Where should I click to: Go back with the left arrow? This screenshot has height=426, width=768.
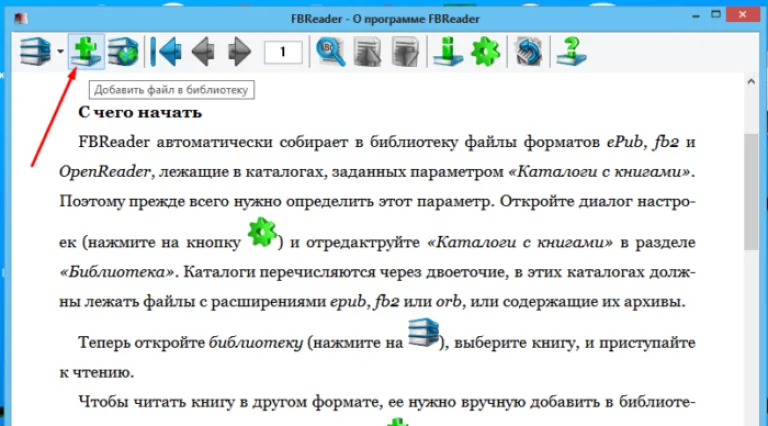click(203, 51)
